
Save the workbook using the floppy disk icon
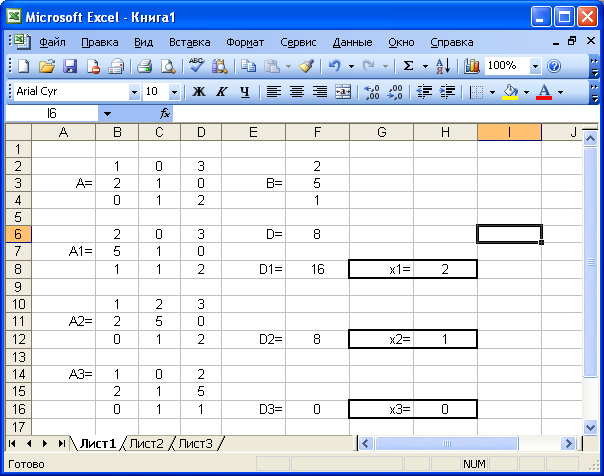70,66
